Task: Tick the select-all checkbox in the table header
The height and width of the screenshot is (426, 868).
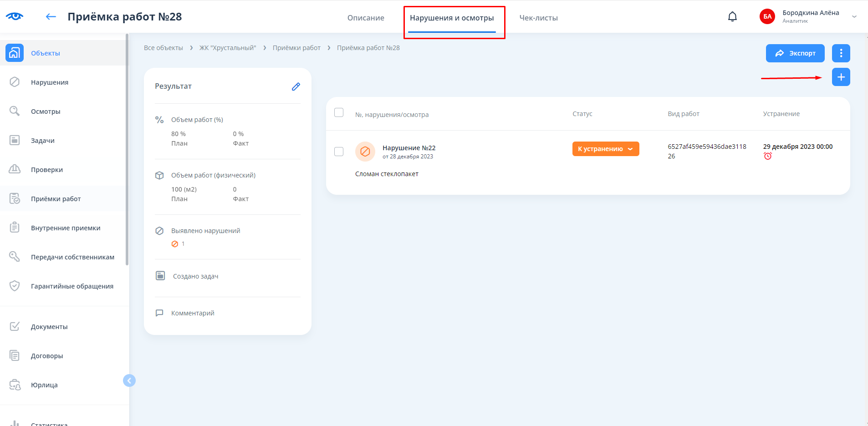Action: [339, 112]
